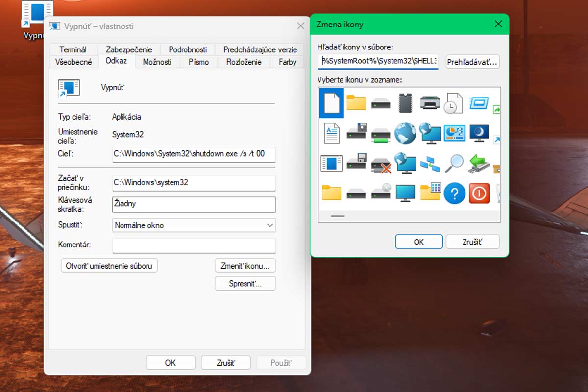Switch to the Písmo tab

198,62
